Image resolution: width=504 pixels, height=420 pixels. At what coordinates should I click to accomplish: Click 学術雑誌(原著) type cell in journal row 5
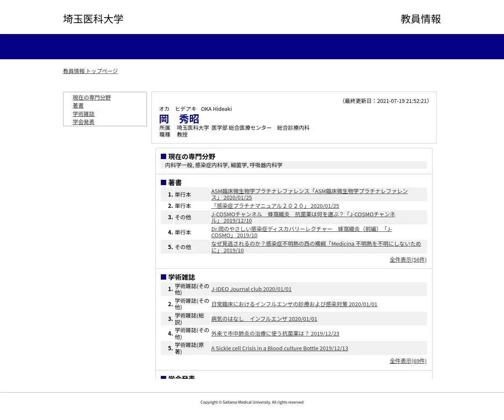192,348
